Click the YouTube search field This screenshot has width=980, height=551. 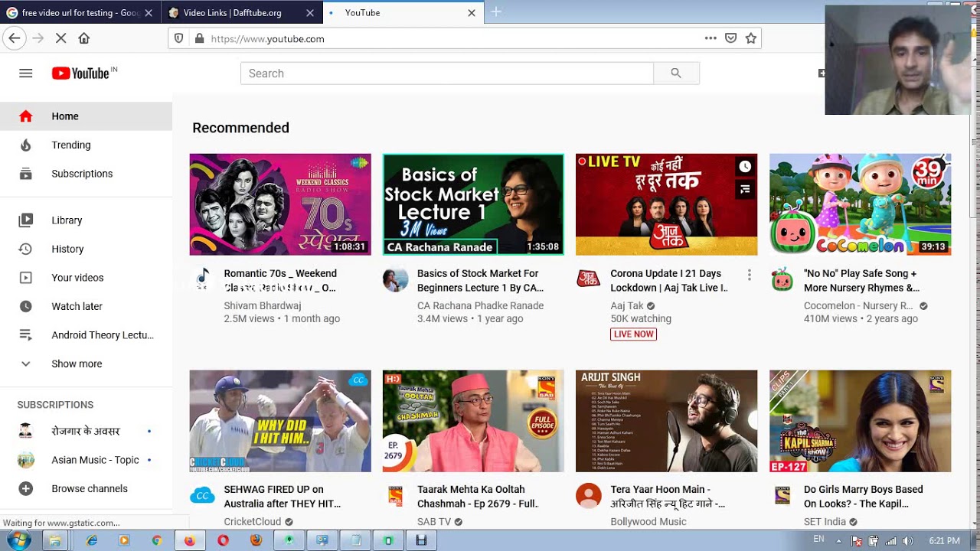point(447,73)
